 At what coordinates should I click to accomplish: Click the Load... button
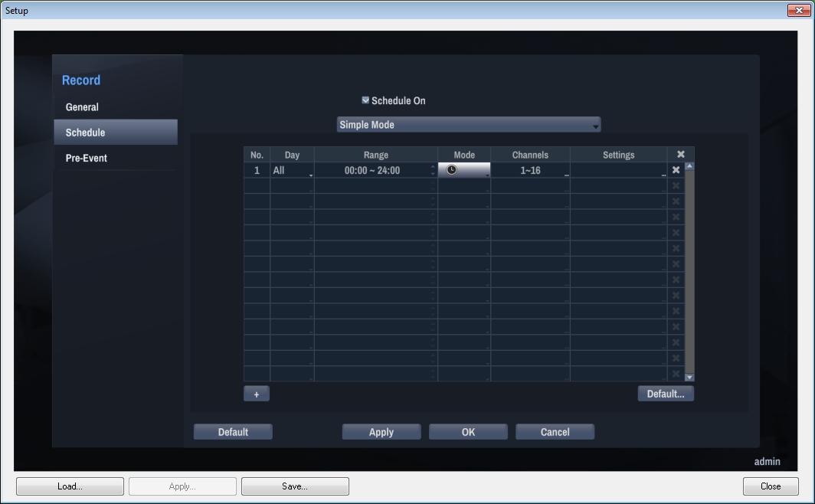(x=70, y=486)
